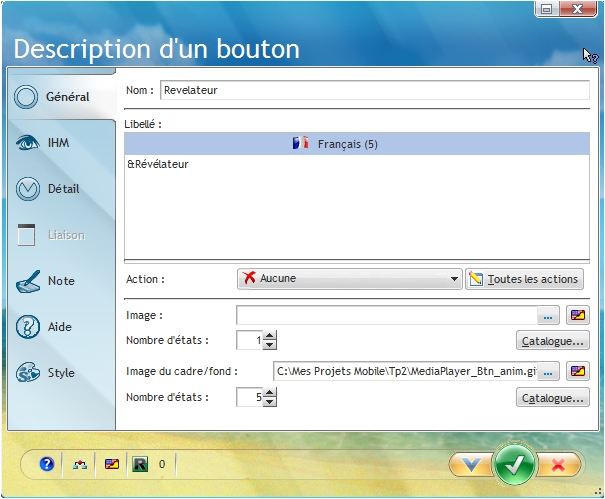
Task: Click the Image path input field
Action: pyautogui.click(x=387, y=315)
